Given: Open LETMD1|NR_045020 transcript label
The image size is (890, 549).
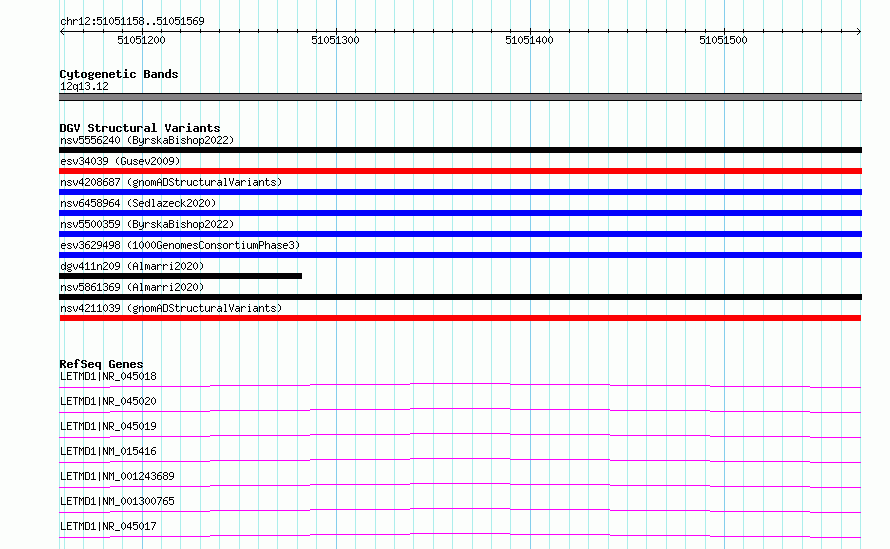Looking at the screenshot, I should (108, 401).
